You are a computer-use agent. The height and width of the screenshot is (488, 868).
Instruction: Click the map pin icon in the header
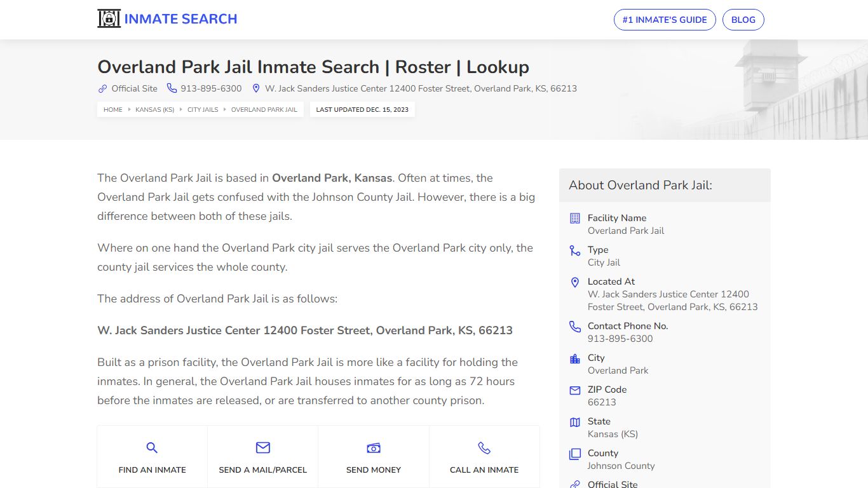pos(256,88)
